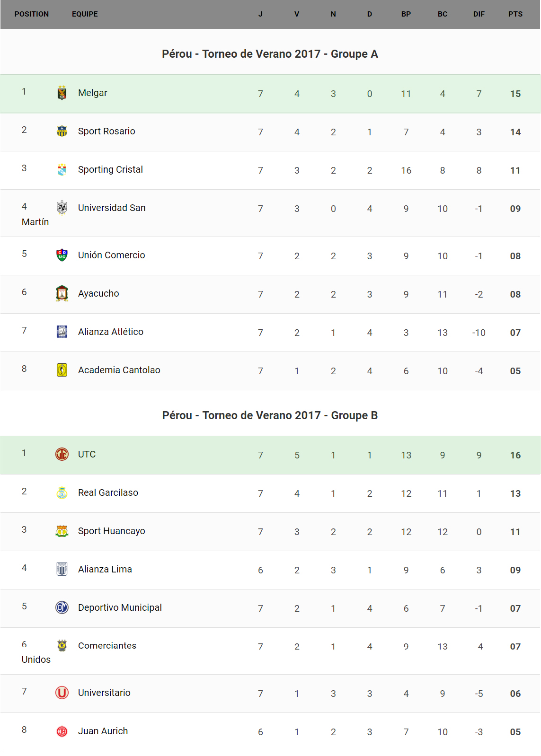Click the Groupe A table title
The height and width of the screenshot is (756, 541).
(x=270, y=54)
